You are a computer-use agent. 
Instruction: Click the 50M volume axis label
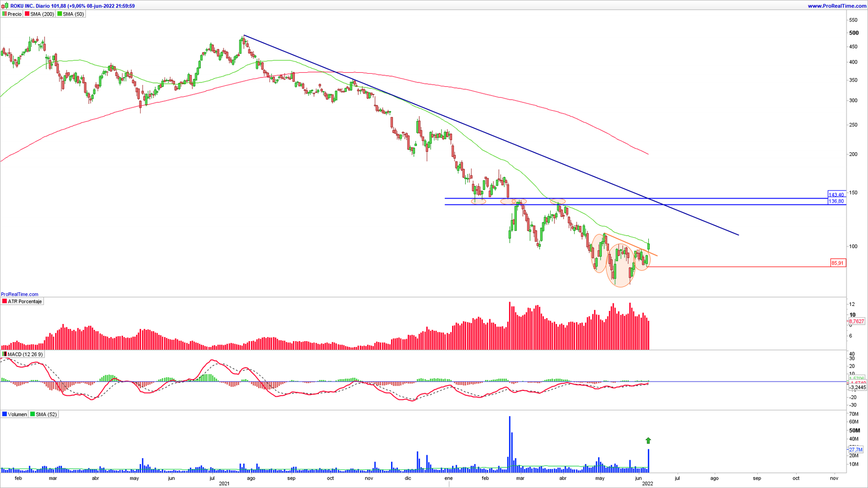pos(855,430)
